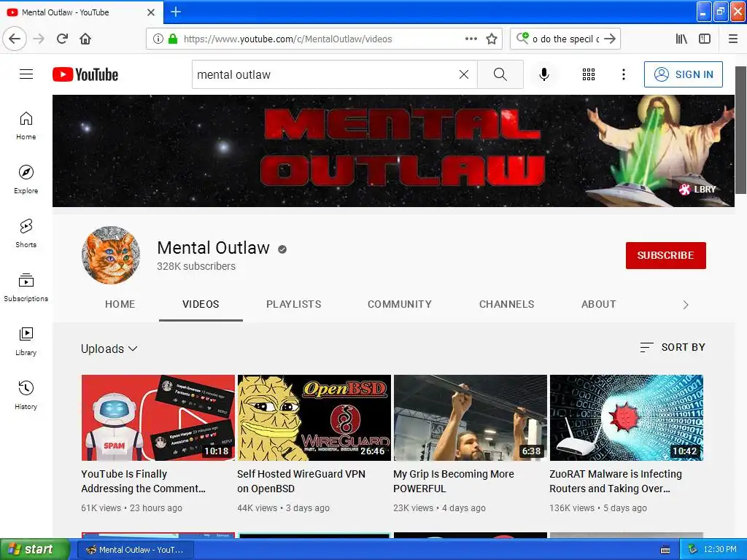This screenshot has width=747, height=560.
Task: Open Subscriptions in the left sidebar
Action: coord(26,287)
